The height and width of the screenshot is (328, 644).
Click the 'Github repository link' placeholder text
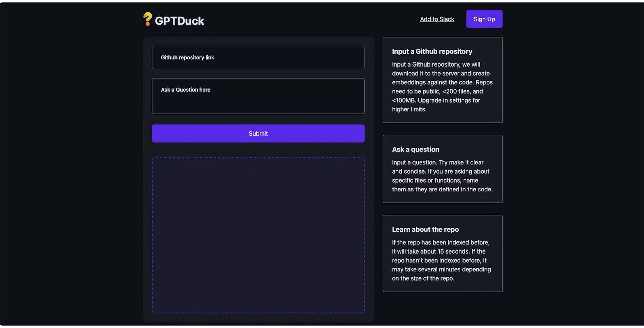coord(188,57)
